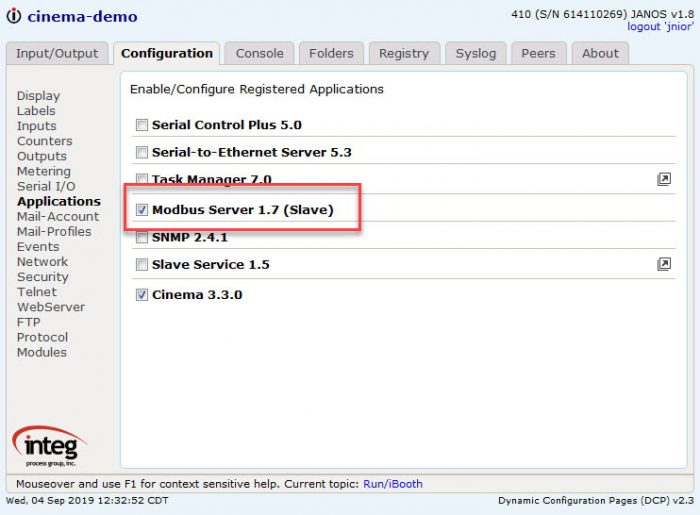The height and width of the screenshot is (515, 700).
Task: Click the Serial-to-Ethernet Server 5.3 label
Action: point(252,153)
